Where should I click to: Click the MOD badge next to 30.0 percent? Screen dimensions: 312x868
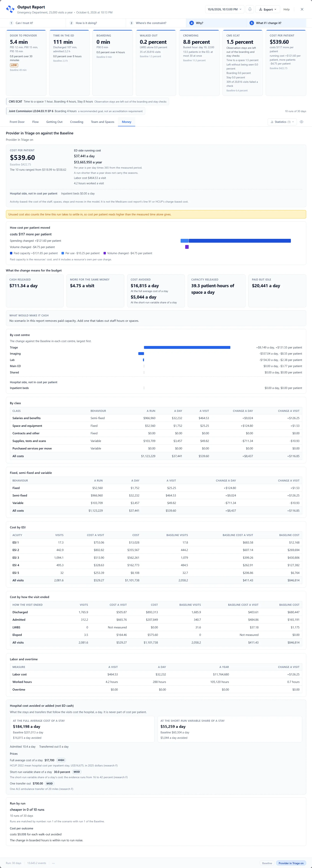(77, 772)
